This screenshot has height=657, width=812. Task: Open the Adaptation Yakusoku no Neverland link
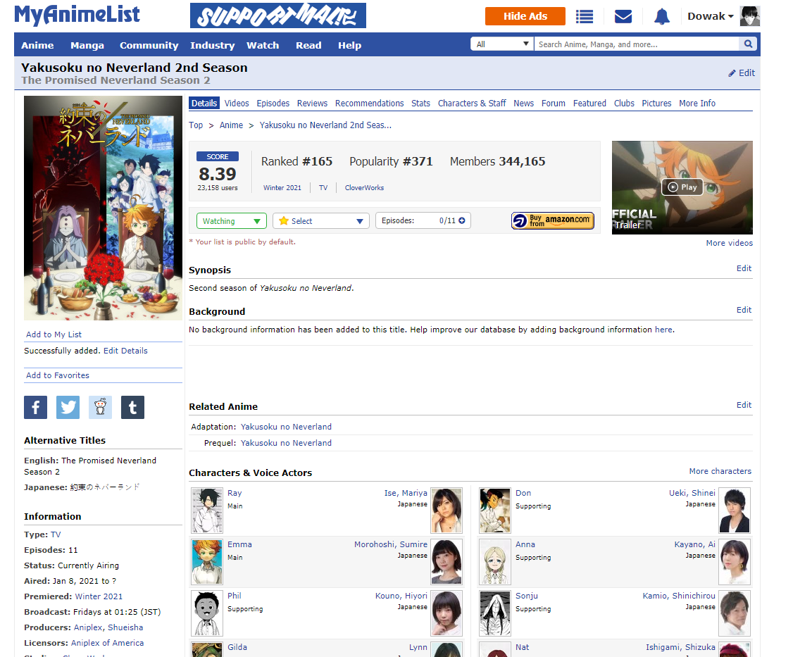click(286, 427)
